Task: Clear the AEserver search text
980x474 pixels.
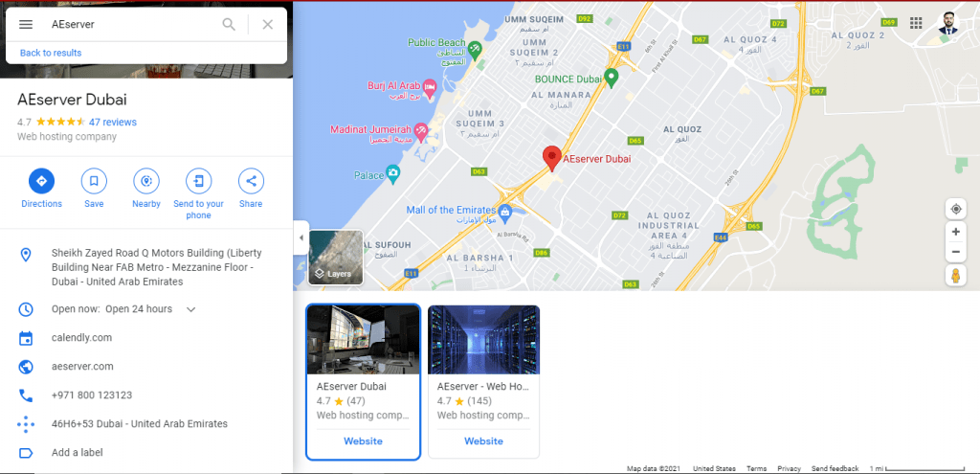Action: (268, 24)
